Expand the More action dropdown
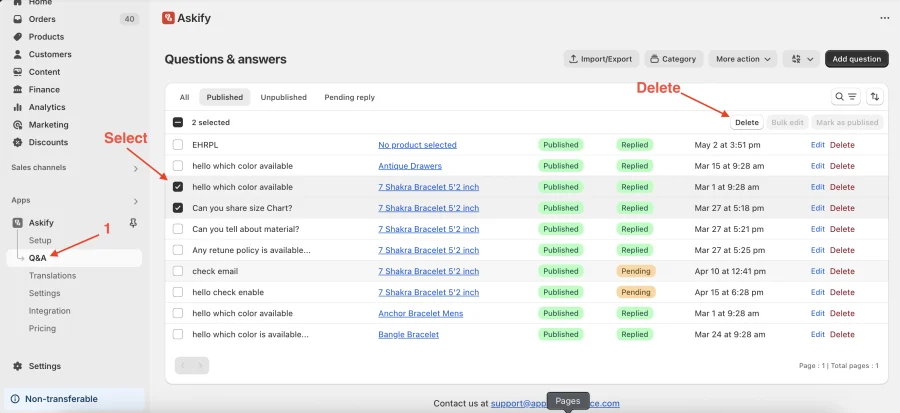This screenshot has height=413, width=900. click(743, 59)
